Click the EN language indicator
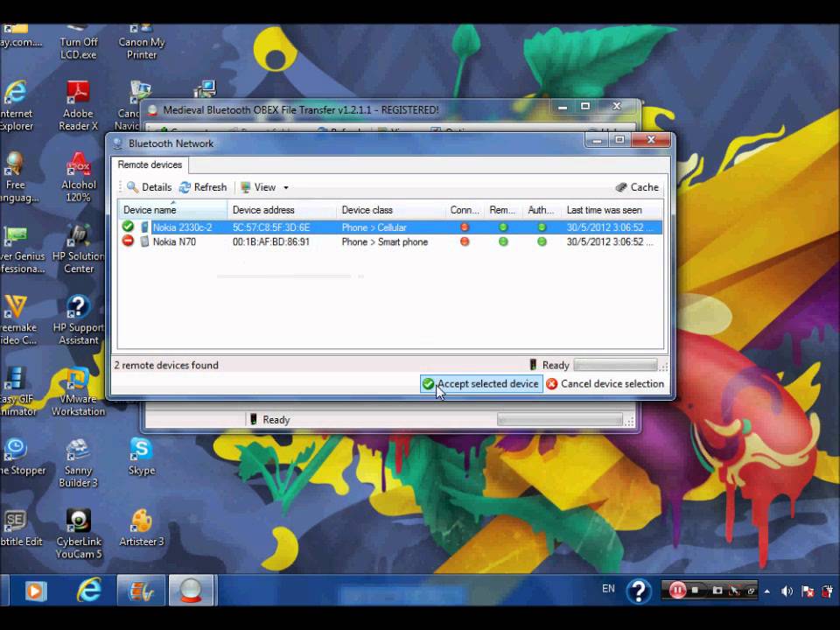The image size is (840, 630). (608, 589)
